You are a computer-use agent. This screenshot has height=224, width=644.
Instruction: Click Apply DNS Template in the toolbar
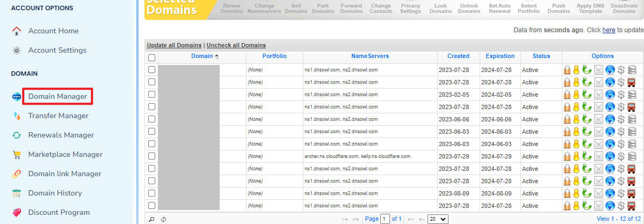click(x=590, y=8)
